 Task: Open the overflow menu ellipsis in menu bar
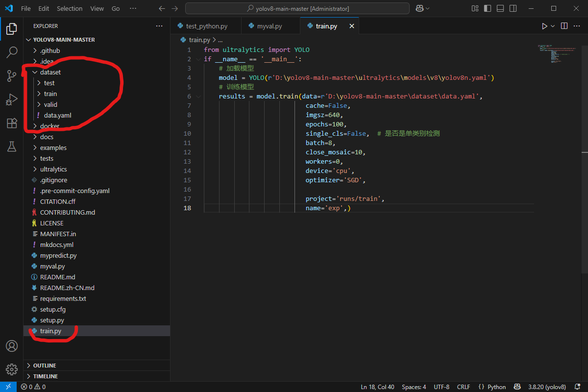133,8
